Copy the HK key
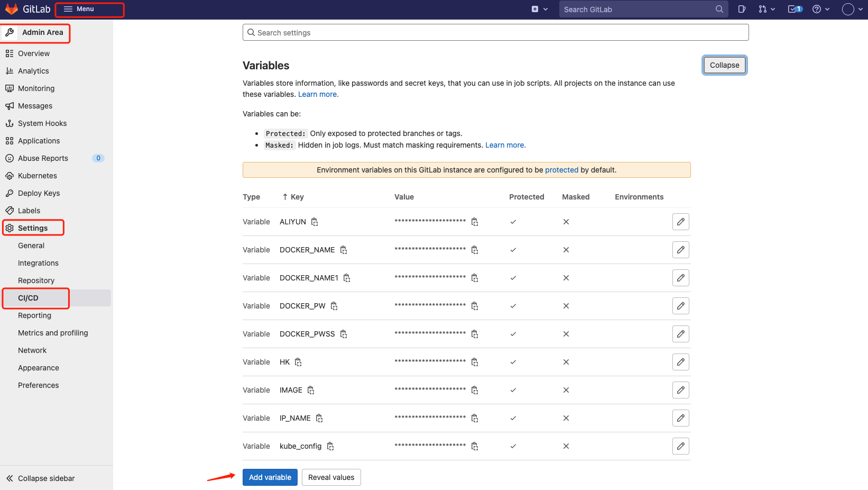The height and width of the screenshot is (490, 868). [x=298, y=362]
